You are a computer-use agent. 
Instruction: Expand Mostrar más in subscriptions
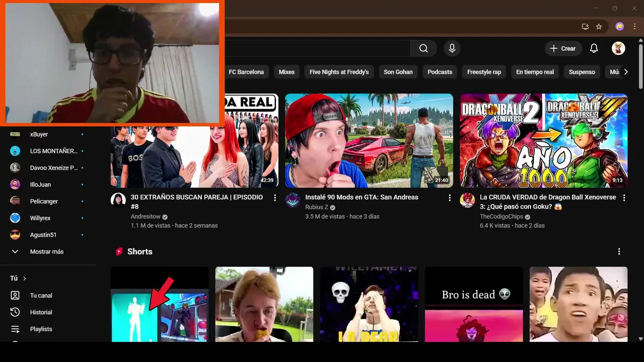(x=48, y=251)
